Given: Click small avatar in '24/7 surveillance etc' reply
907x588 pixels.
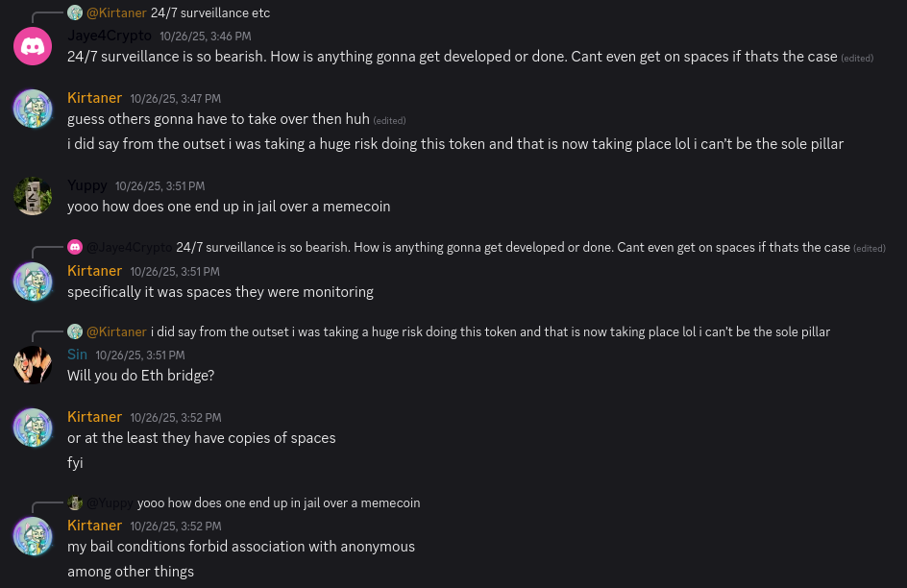Looking at the screenshot, I should pyautogui.click(x=75, y=12).
